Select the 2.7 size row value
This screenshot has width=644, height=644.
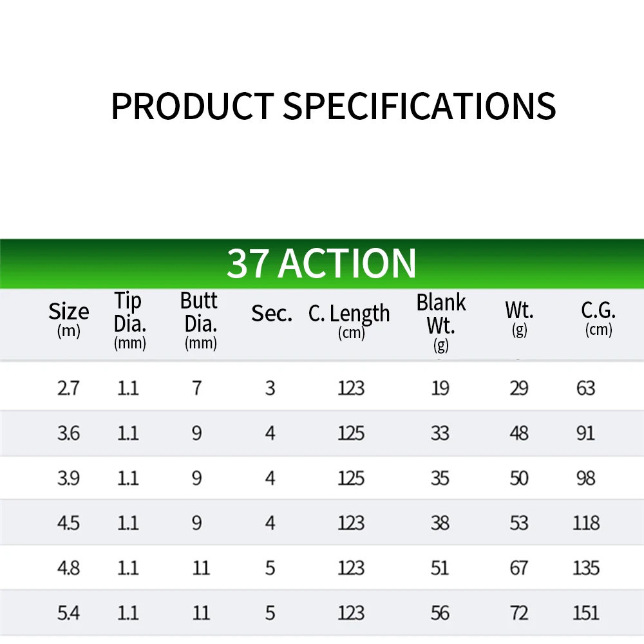click(x=68, y=388)
